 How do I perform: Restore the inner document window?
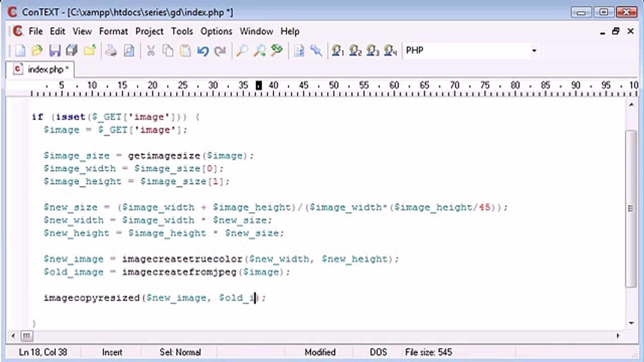616,31
